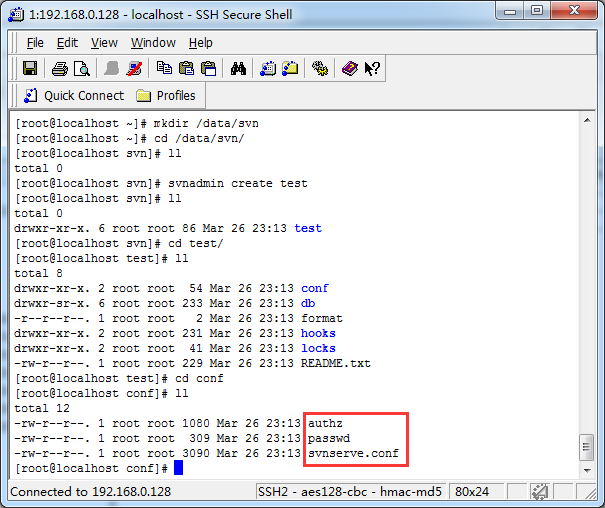Open the View menu
605x508 pixels.
click(x=104, y=43)
